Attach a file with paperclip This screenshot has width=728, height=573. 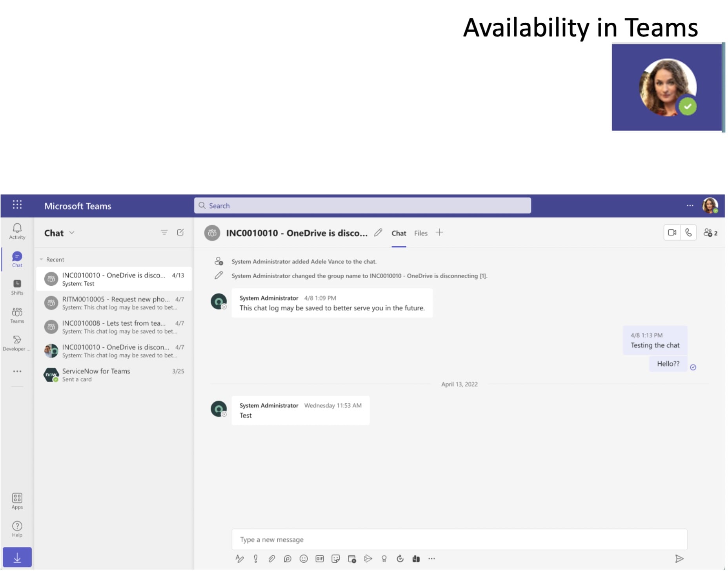(x=272, y=559)
